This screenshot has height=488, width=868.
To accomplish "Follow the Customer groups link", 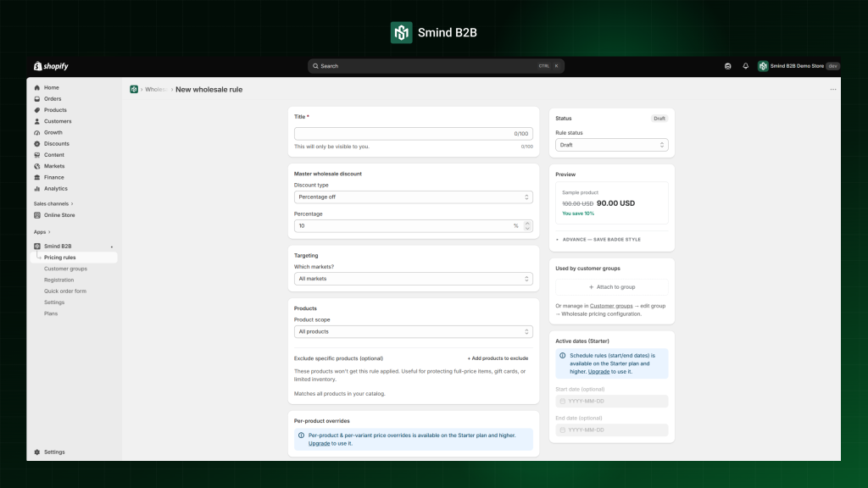I will 610,306.
